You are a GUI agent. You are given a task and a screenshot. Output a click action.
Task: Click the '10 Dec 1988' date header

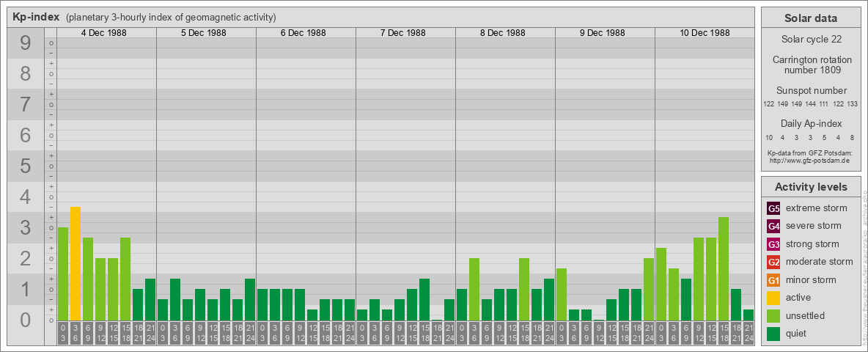tap(705, 33)
